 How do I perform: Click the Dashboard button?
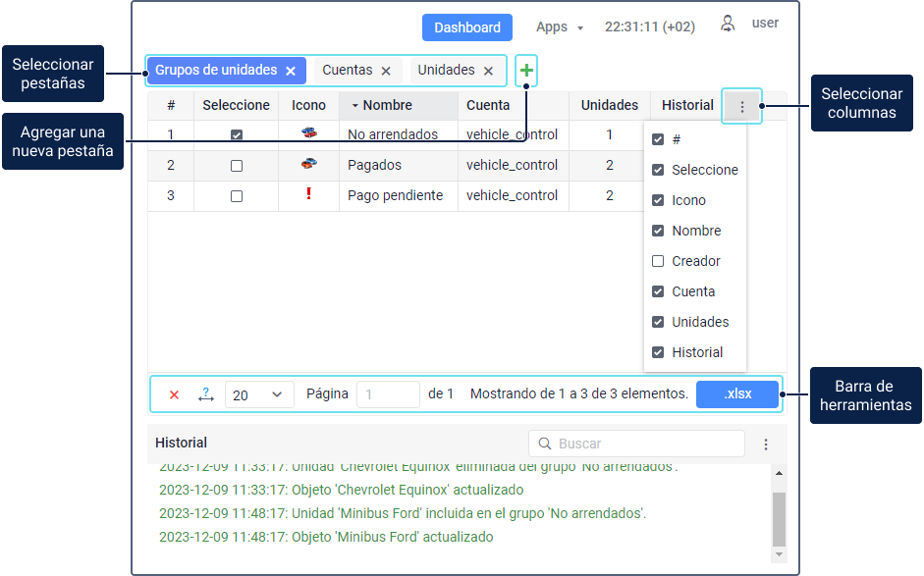coord(467,27)
